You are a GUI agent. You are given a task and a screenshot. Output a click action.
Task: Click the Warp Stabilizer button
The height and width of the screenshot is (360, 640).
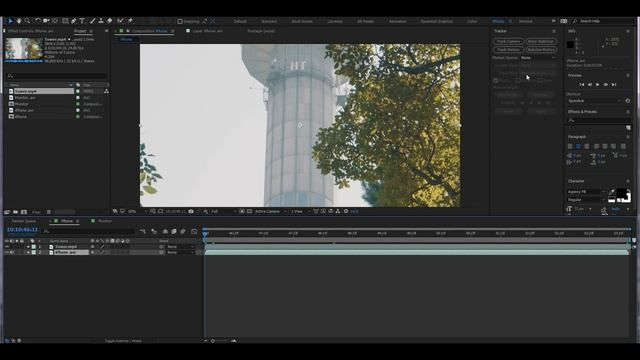(x=541, y=42)
